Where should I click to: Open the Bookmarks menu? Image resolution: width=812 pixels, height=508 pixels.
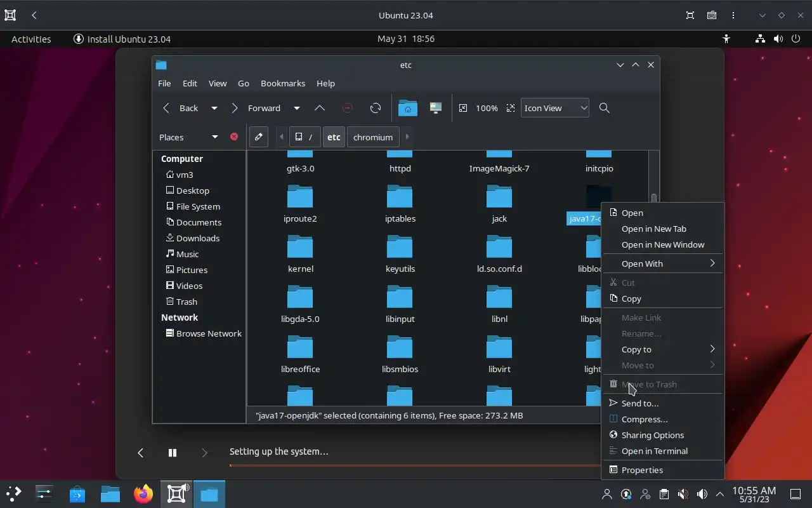(283, 83)
